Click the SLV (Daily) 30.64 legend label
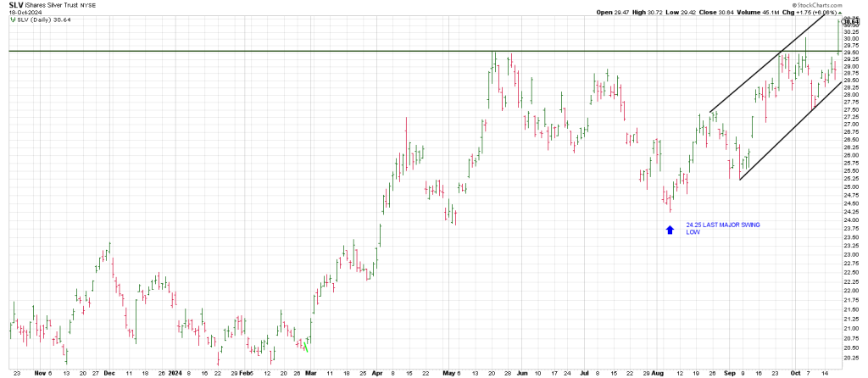 point(40,19)
